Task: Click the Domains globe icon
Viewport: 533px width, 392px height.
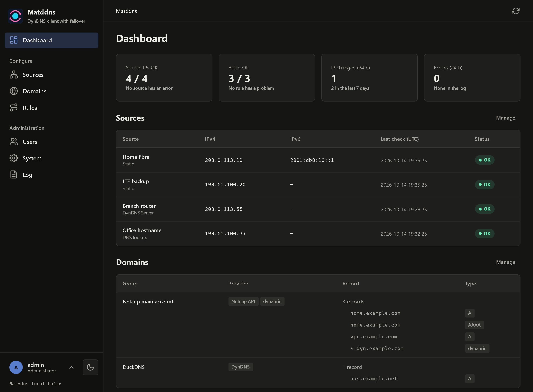Action: pos(14,91)
